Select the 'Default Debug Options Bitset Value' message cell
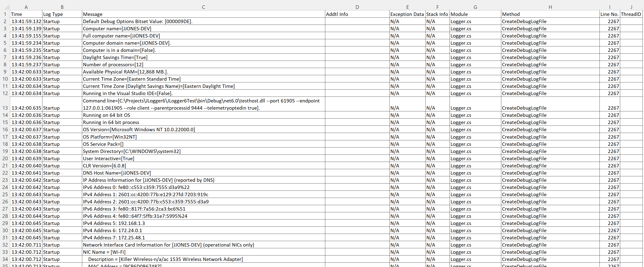The image size is (644, 267). pos(203,21)
